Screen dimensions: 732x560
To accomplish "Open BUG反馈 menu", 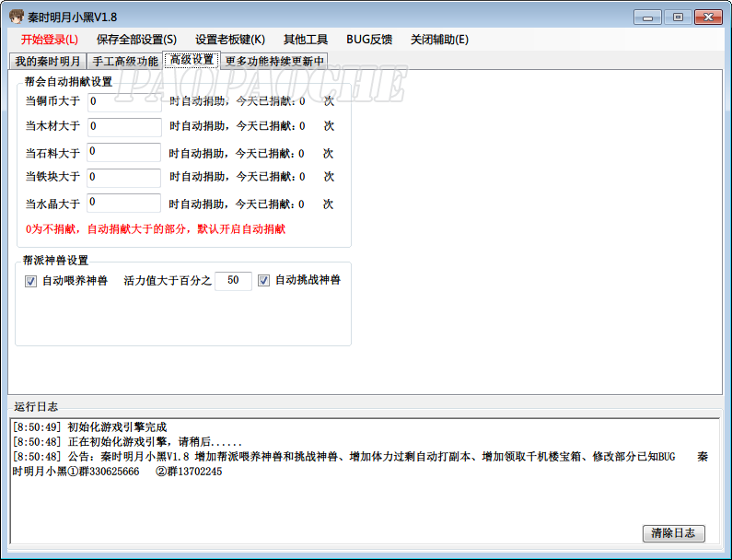I will pyautogui.click(x=369, y=40).
